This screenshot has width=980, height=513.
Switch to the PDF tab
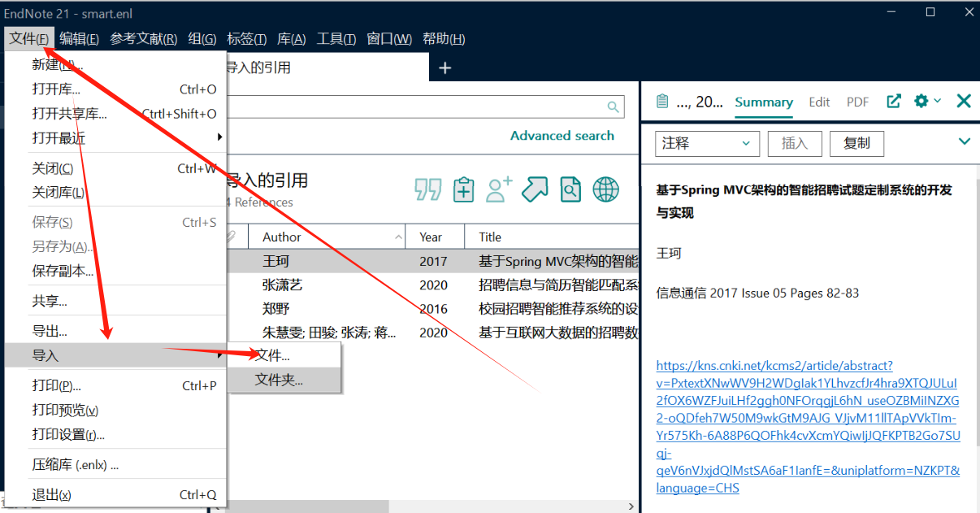click(857, 102)
